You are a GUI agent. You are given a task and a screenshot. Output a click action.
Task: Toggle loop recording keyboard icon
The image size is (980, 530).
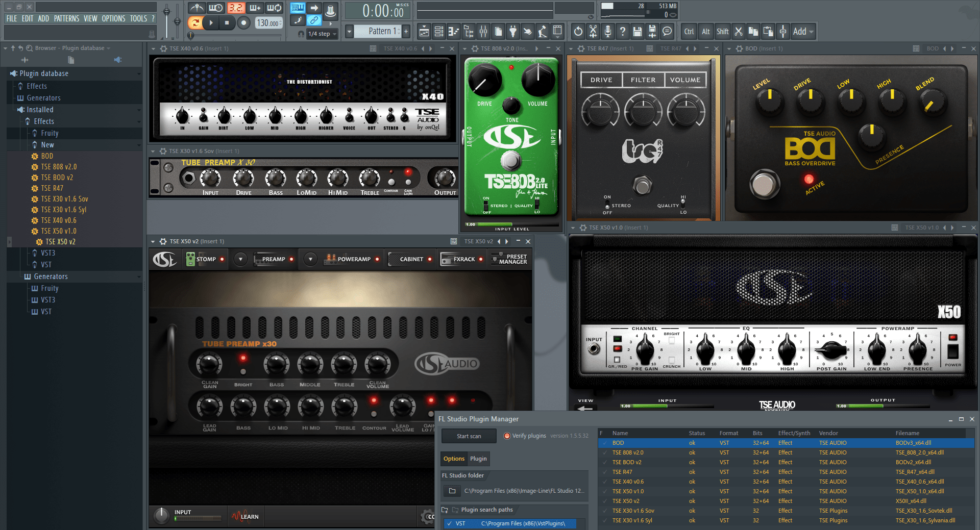click(x=274, y=8)
